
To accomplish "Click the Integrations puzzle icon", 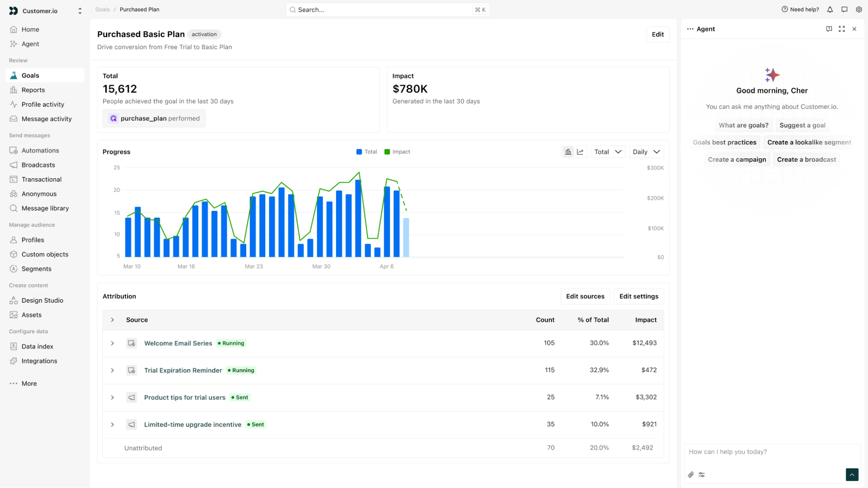I will [13, 361].
